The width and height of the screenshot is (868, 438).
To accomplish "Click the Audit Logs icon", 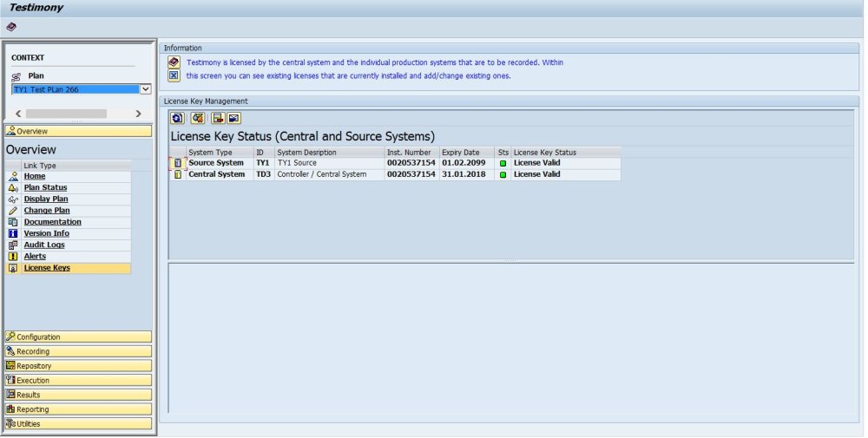I will point(13,245).
